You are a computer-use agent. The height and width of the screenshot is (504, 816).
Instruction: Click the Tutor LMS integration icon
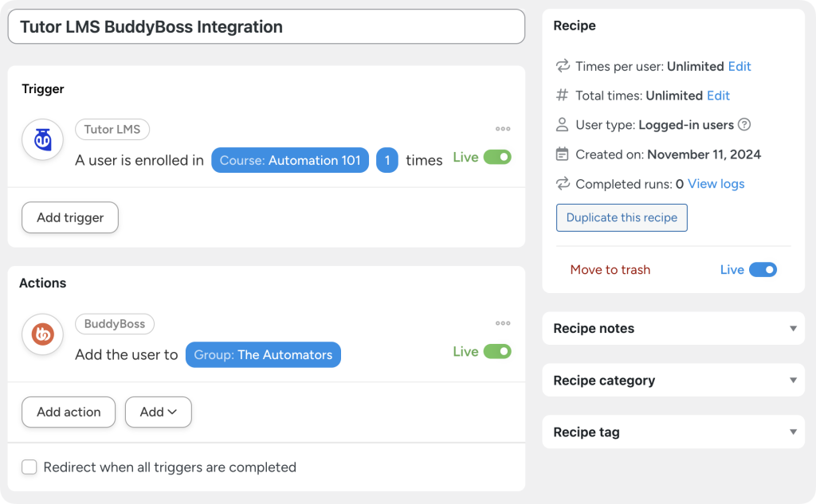42,139
